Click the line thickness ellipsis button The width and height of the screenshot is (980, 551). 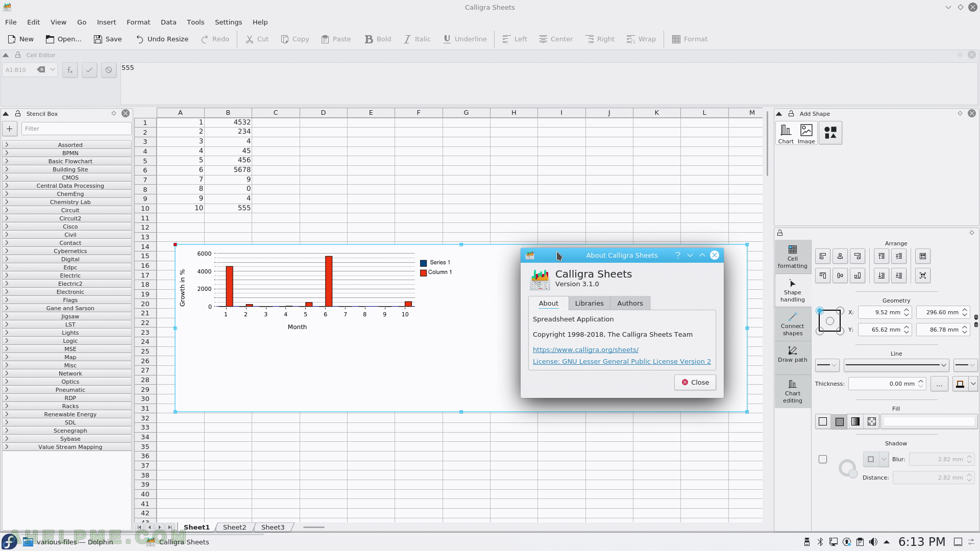939,384
